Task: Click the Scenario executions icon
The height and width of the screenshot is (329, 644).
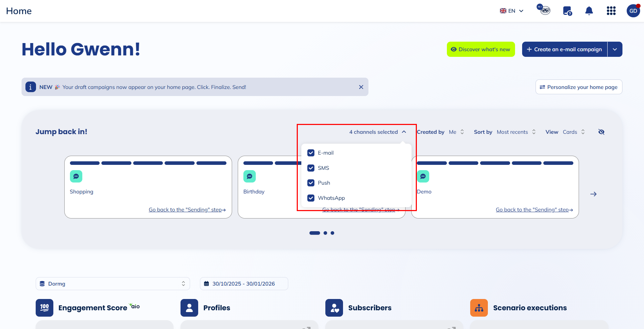Action: [479, 308]
